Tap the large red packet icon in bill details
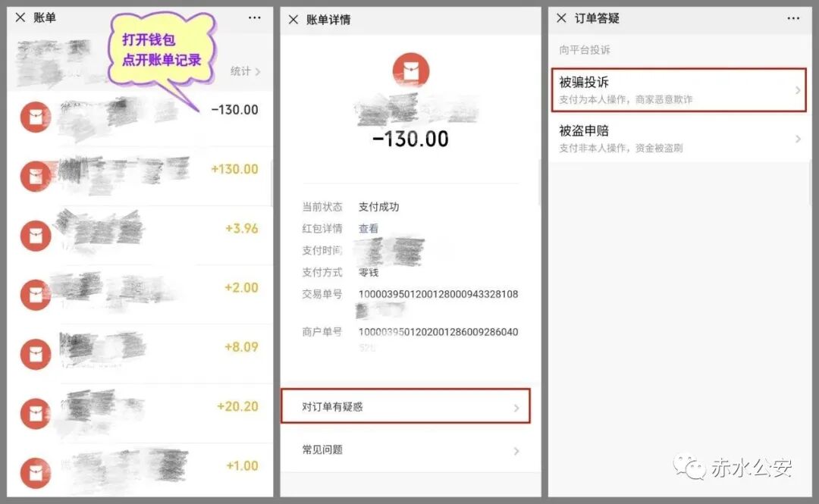 (x=411, y=70)
